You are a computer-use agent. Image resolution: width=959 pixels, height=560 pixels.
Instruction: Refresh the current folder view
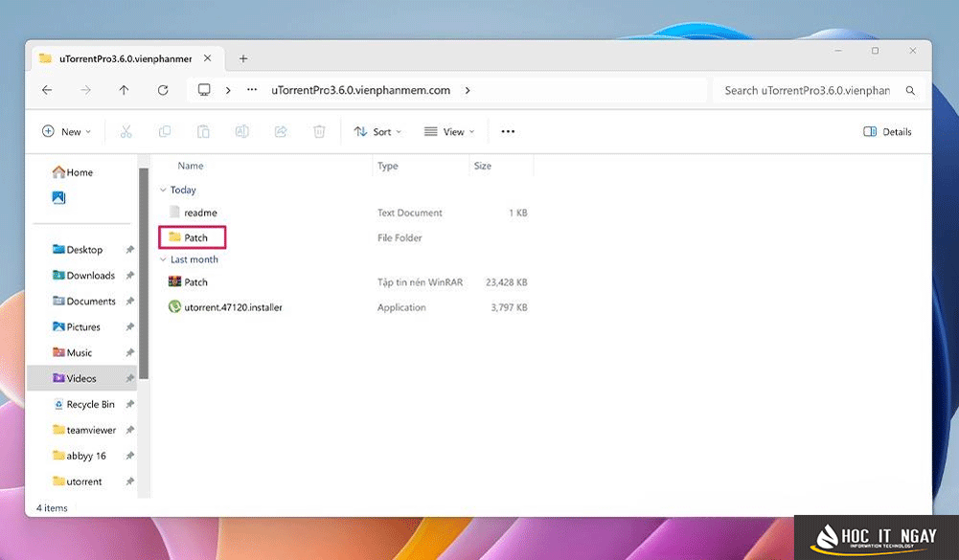(x=163, y=91)
